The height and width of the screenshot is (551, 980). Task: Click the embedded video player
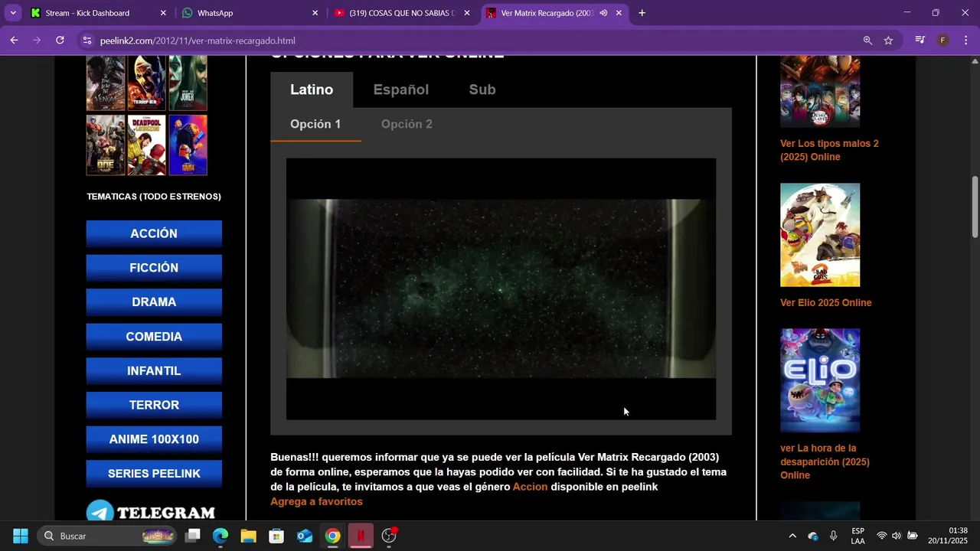501,289
